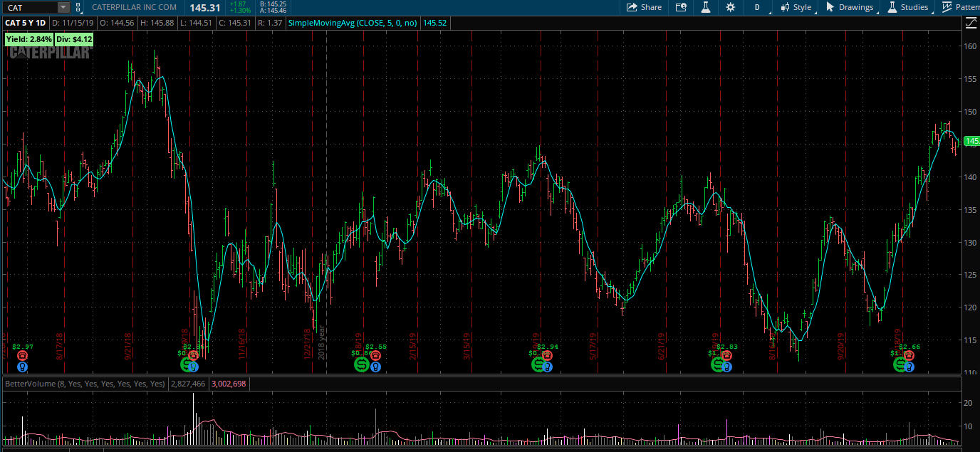980x452 pixels.
Task: Click the Yield 2.84% green label
Action: (x=29, y=39)
